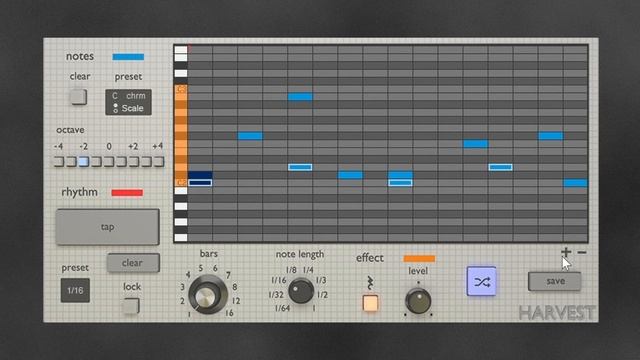Click the blue notes color indicator

coord(128,57)
